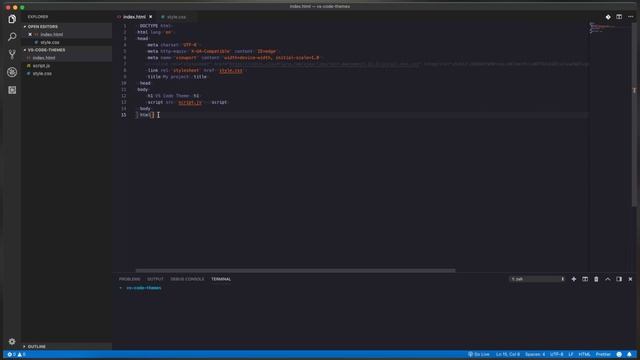Close index.html in Open Editors list
Screen dimensions: 640x360
[x=30, y=34]
